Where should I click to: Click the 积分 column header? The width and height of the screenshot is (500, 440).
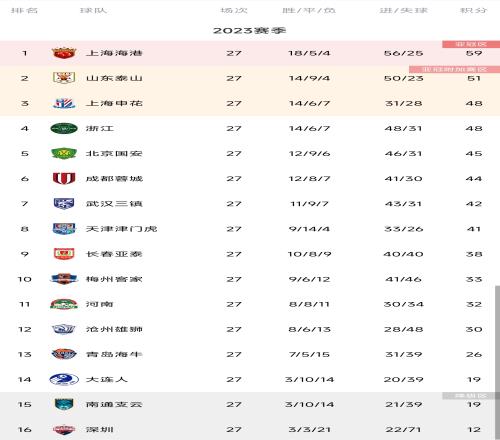point(473,10)
